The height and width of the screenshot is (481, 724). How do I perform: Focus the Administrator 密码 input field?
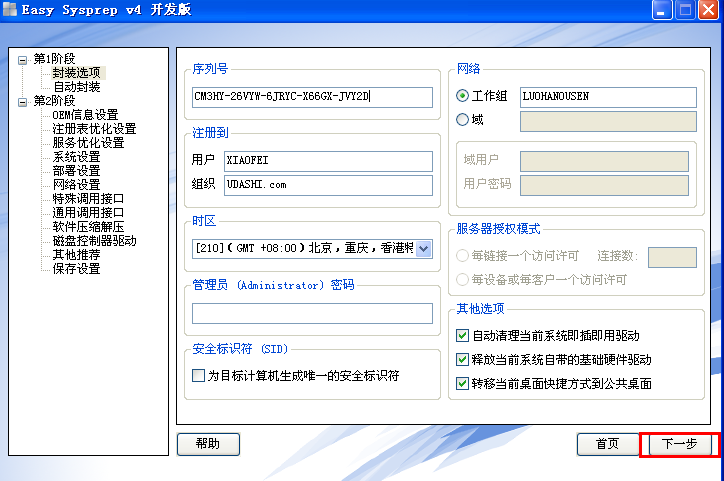coord(312,313)
